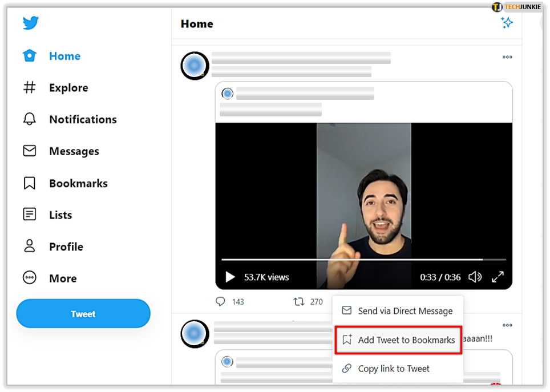Screen dimensions: 550x392
Task: Open the first tweet's three-dot menu
Action: pyautogui.click(x=507, y=57)
